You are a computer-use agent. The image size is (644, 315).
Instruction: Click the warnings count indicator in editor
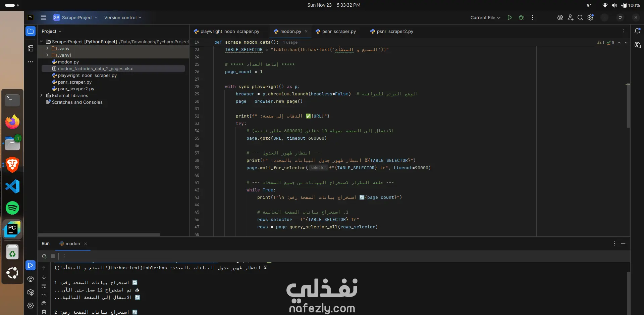click(601, 43)
